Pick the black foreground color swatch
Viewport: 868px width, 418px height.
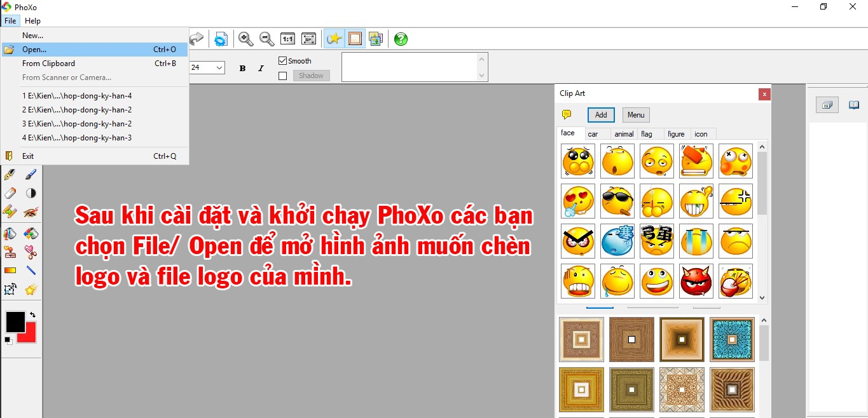[x=14, y=321]
